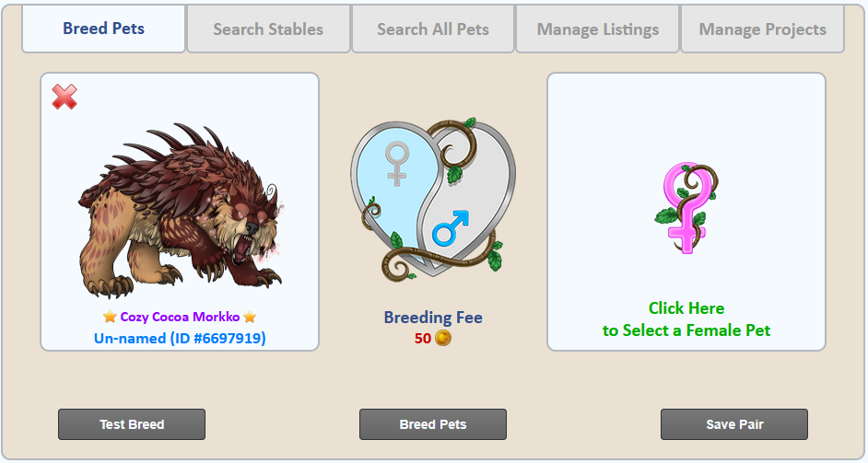Click the gray female symbol in heart

[x=397, y=164]
